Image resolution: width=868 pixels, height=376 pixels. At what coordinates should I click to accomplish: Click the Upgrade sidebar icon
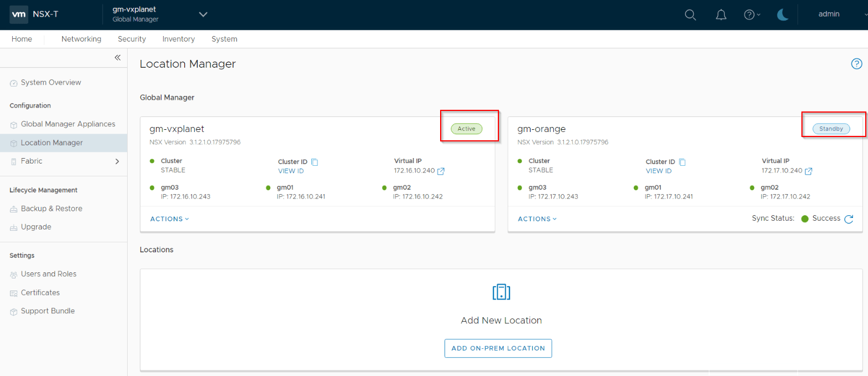pos(14,227)
